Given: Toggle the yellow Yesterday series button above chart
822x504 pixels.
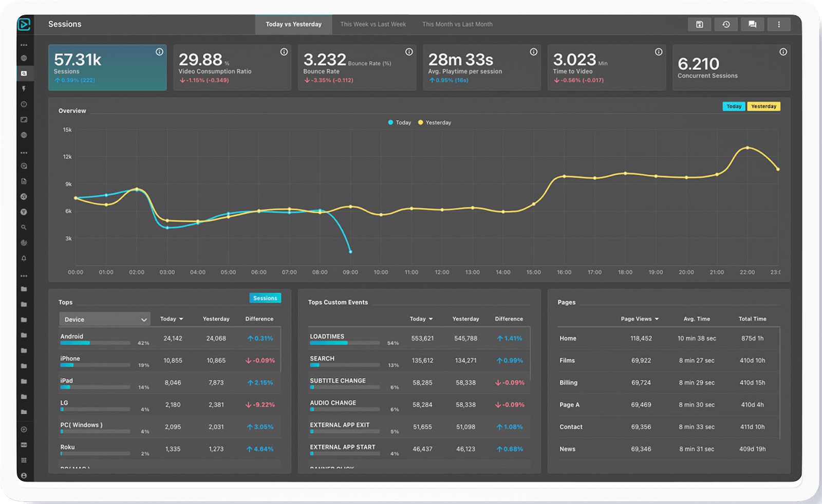Looking at the screenshot, I should click(x=763, y=106).
